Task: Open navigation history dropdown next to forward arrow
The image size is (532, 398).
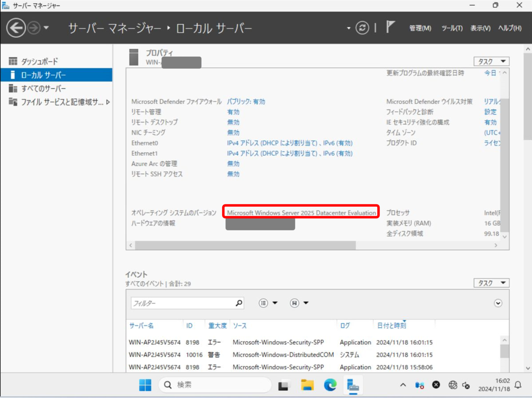Action: 46,28
